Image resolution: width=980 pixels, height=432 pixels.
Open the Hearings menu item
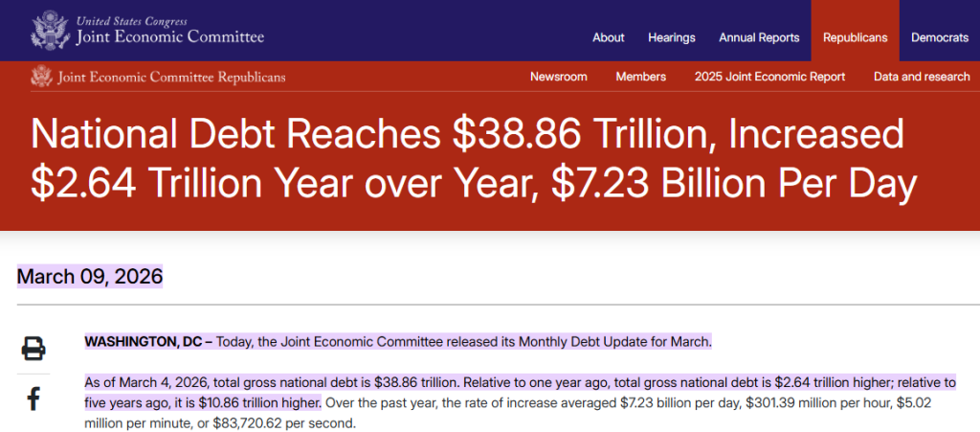coord(671,37)
